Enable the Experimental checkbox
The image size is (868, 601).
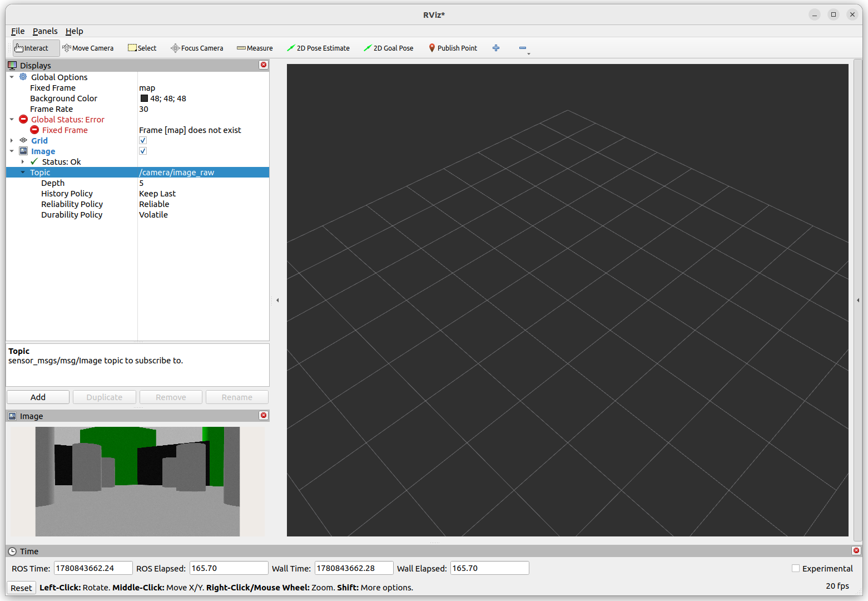tap(796, 568)
